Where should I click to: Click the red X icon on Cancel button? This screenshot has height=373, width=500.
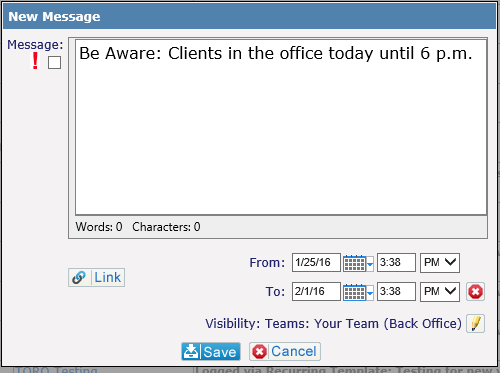[259, 352]
